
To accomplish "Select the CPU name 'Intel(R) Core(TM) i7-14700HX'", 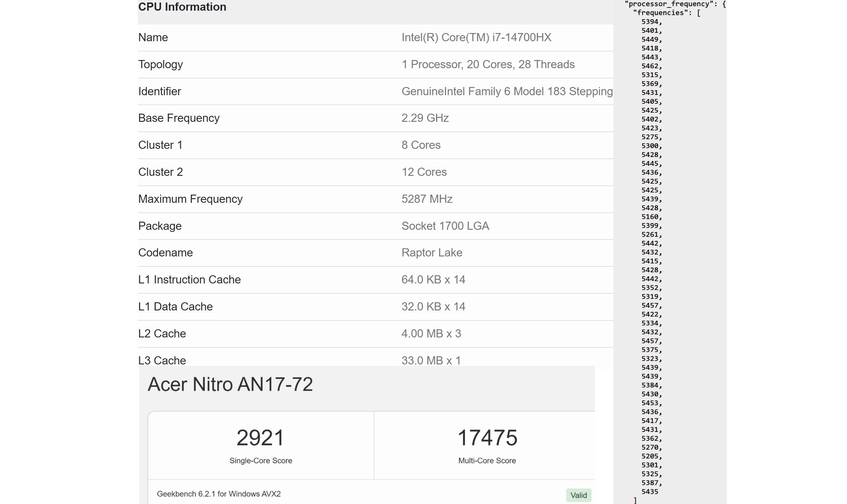I will point(476,37).
